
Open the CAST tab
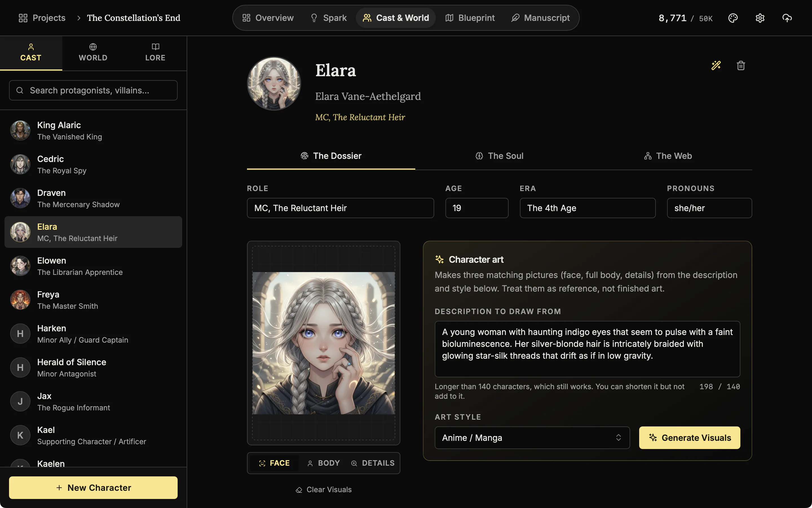pyautogui.click(x=31, y=53)
